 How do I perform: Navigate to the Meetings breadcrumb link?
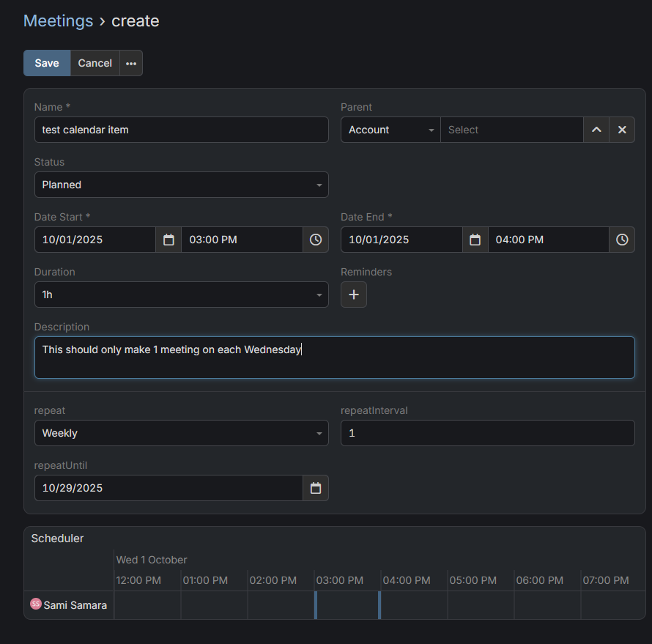[x=59, y=21]
